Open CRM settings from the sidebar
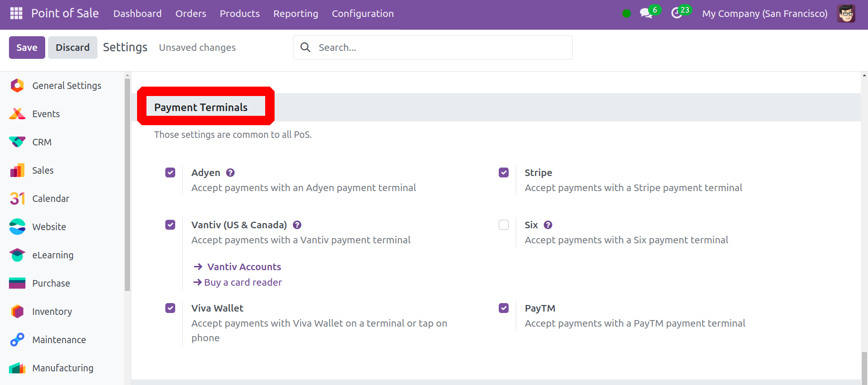This screenshot has height=385, width=868. pos(42,142)
